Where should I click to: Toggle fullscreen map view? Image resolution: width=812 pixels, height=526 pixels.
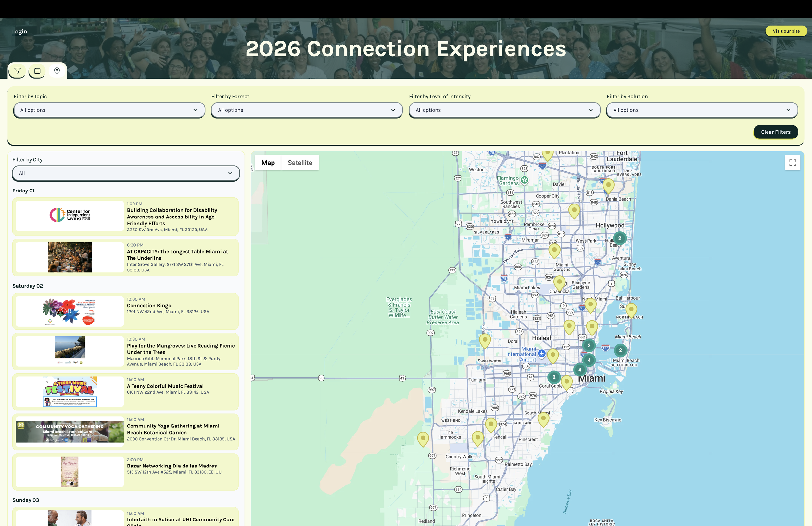click(x=793, y=163)
